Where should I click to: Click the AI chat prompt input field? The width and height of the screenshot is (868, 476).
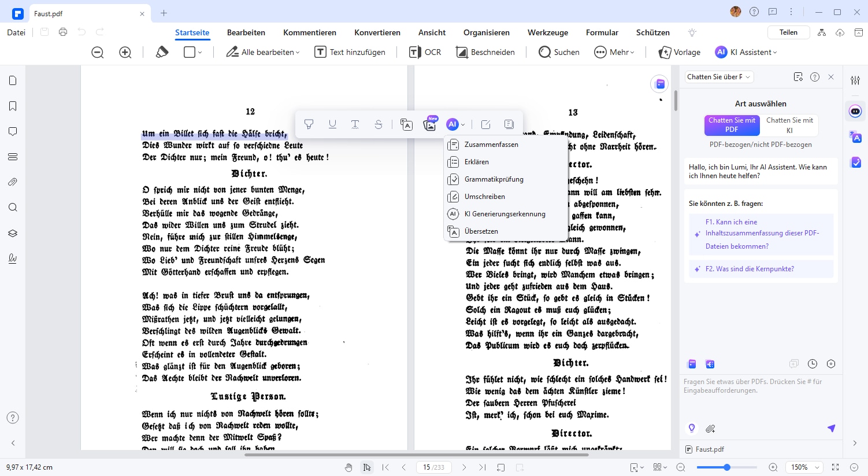[761, 398]
